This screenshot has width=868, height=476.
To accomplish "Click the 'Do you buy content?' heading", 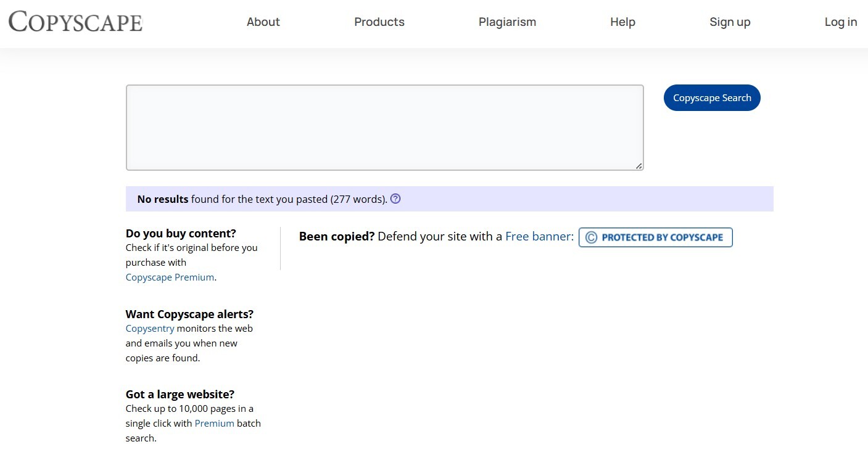I will (x=180, y=233).
